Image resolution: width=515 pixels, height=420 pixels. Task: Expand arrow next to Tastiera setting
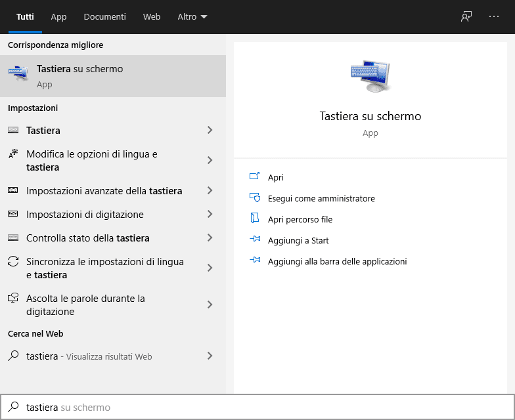(x=210, y=131)
